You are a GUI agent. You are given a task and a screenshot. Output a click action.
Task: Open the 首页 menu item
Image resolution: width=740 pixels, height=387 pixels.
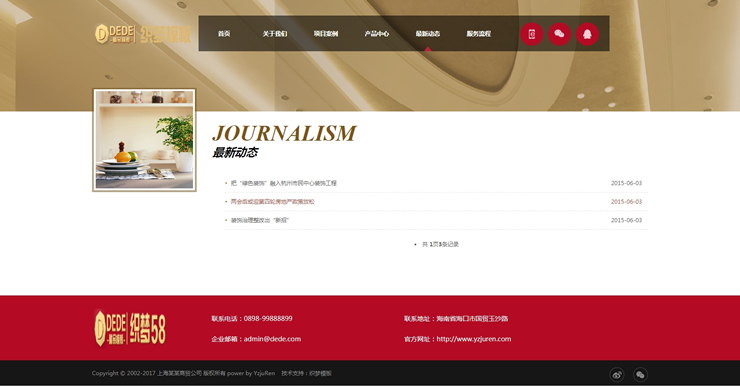point(224,34)
